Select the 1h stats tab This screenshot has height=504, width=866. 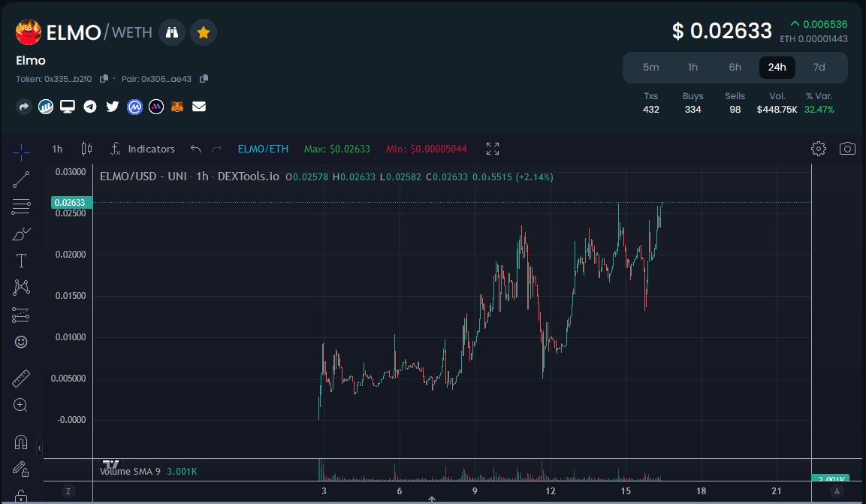[x=692, y=68]
